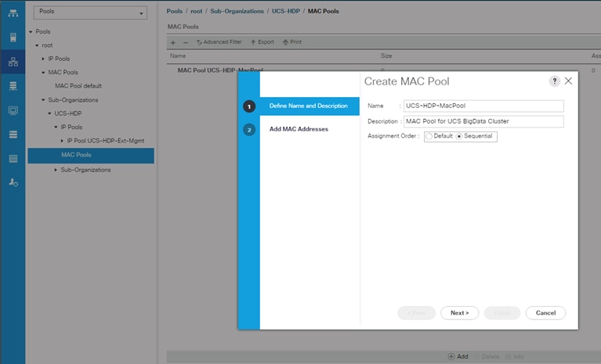
Task: Open the LAN network icon in sidebar
Action: [13, 62]
